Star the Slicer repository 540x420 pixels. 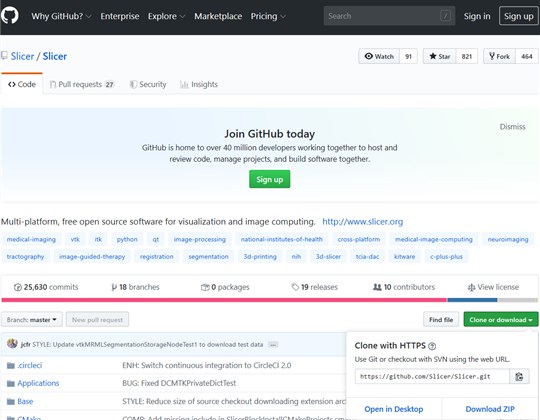coord(440,56)
